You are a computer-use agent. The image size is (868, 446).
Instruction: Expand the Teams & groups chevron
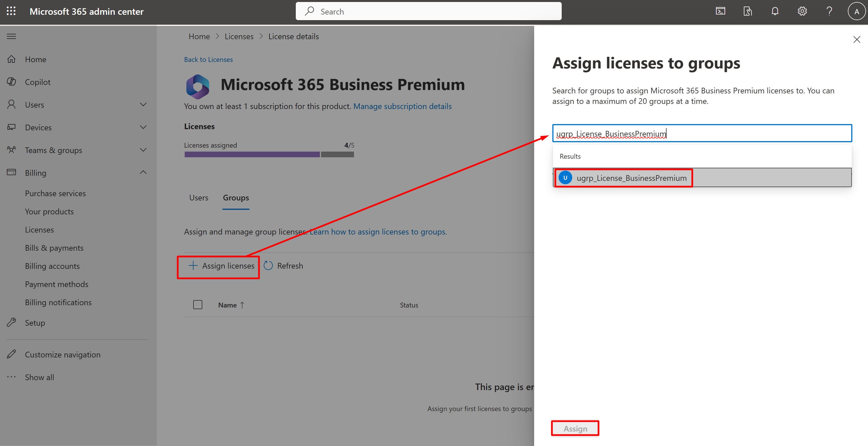[x=143, y=150]
